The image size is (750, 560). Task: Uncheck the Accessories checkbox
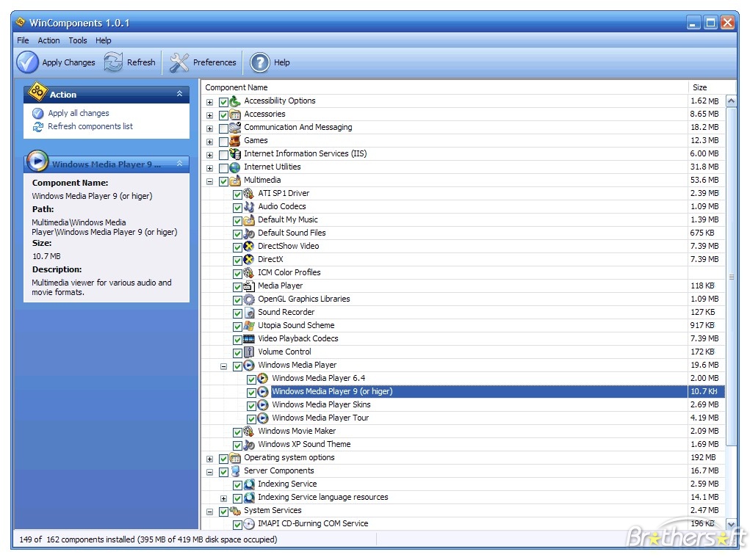[x=223, y=115]
